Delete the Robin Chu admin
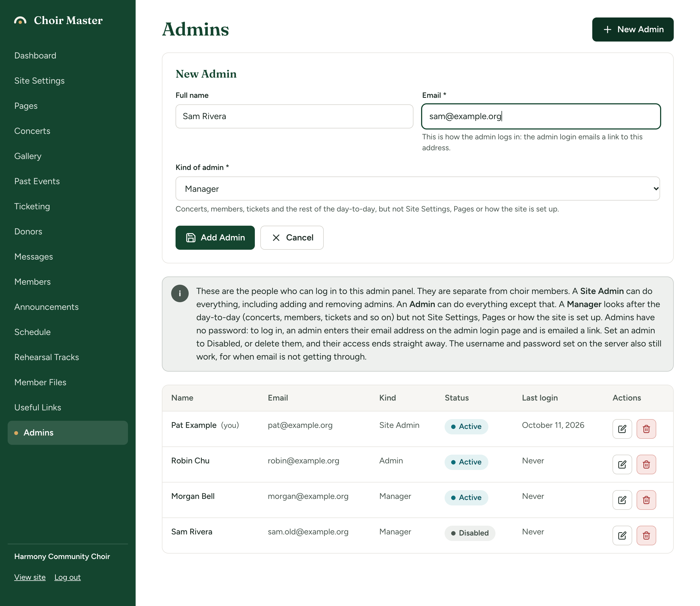This screenshot has height=606, width=700. [646, 464]
